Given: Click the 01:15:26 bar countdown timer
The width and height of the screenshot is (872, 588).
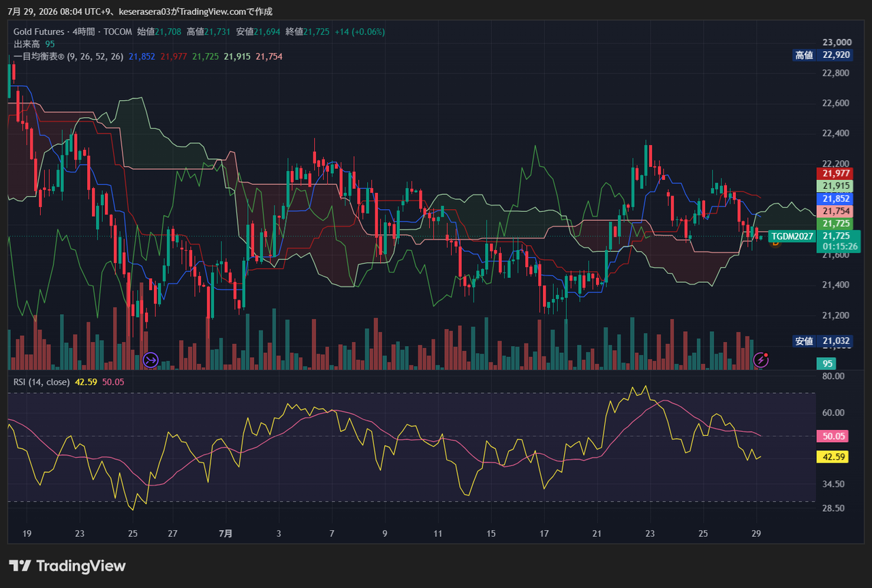Looking at the screenshot, I should click(839, 247).
